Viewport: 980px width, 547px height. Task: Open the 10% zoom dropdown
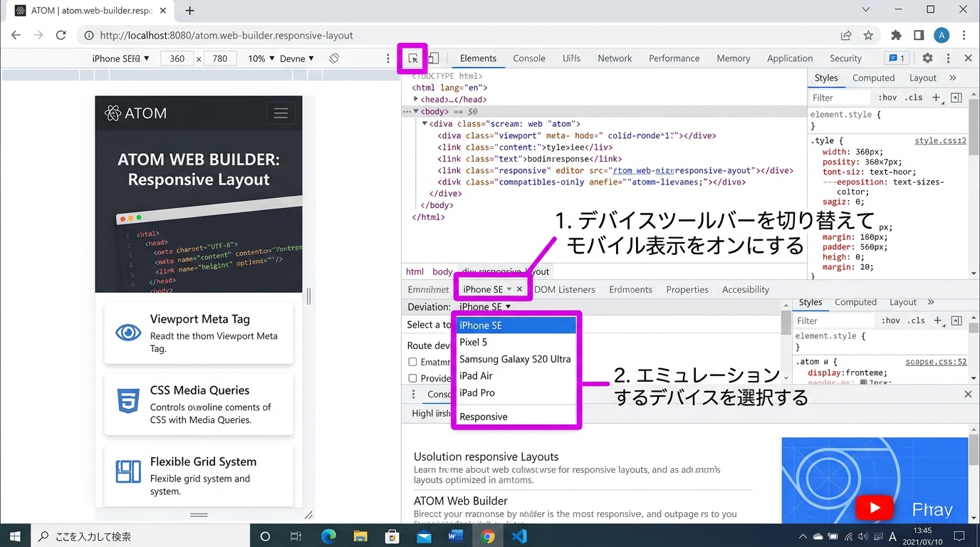(261, 58)
